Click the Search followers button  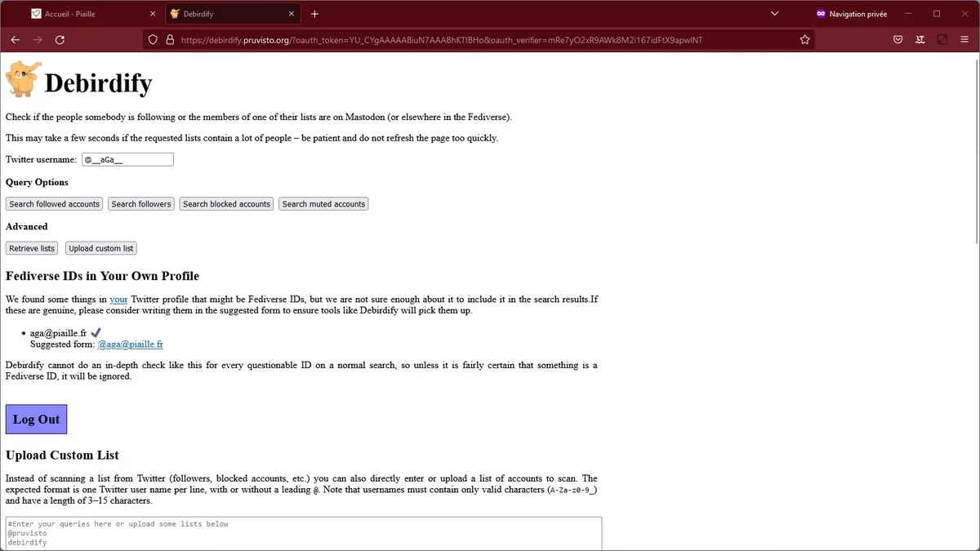141,204
